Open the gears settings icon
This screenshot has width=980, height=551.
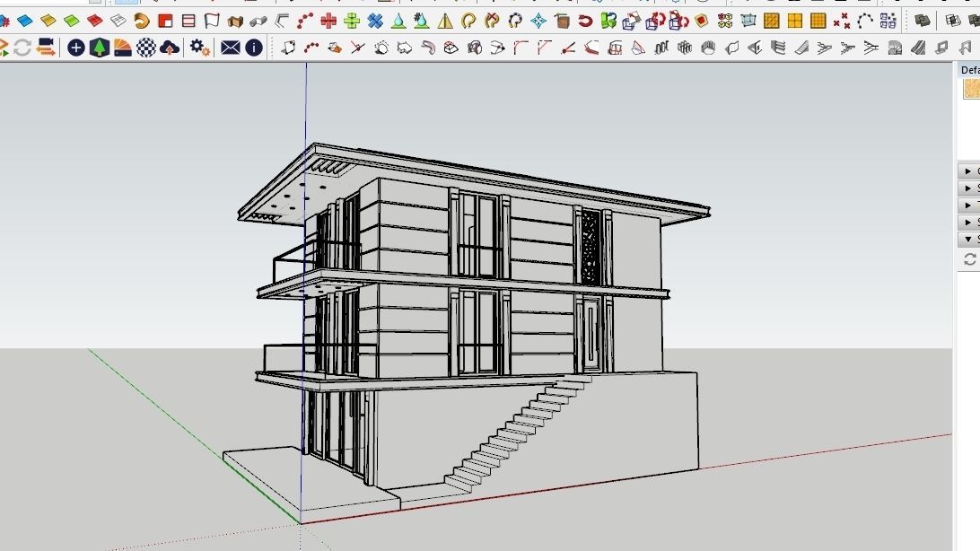point(199,48)
